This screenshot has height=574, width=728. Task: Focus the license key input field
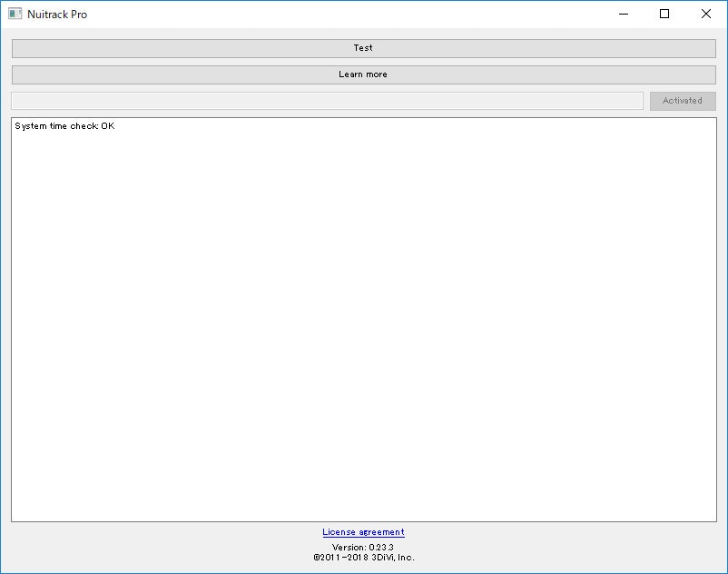[327, 101]
